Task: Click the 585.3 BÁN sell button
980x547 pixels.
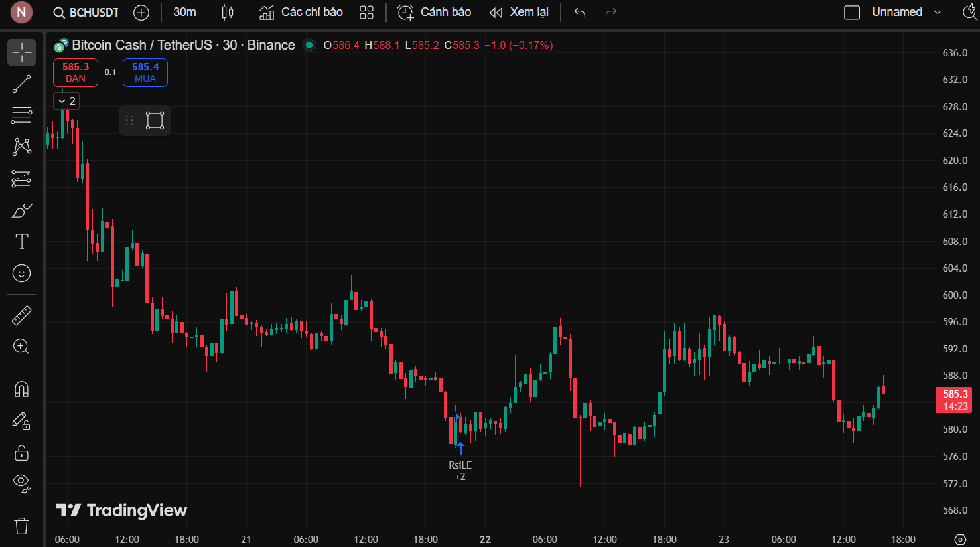Action: tap(76, 73)
